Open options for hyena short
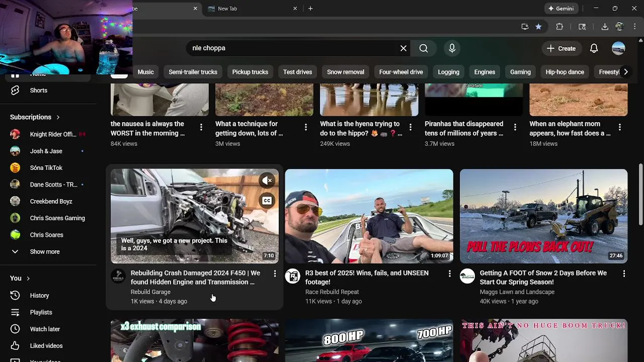 pyautogui.click(x=411, y=128)
